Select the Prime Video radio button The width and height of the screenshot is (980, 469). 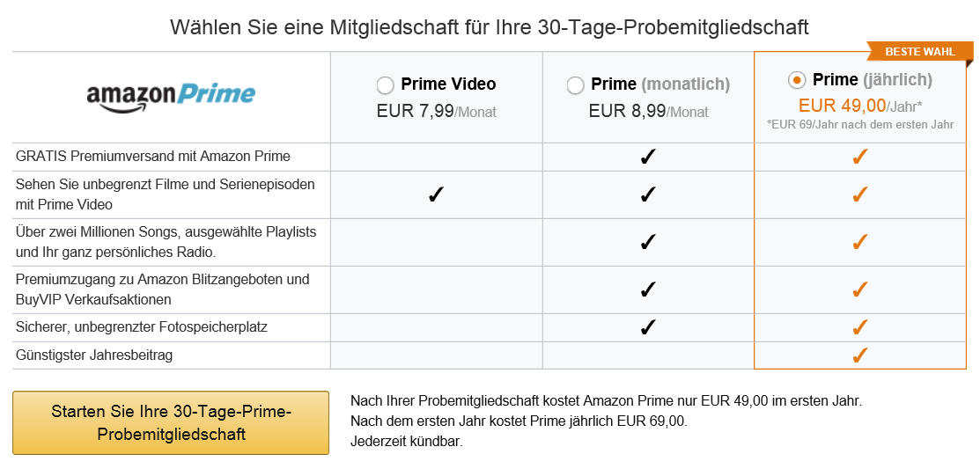pos(386,85)
